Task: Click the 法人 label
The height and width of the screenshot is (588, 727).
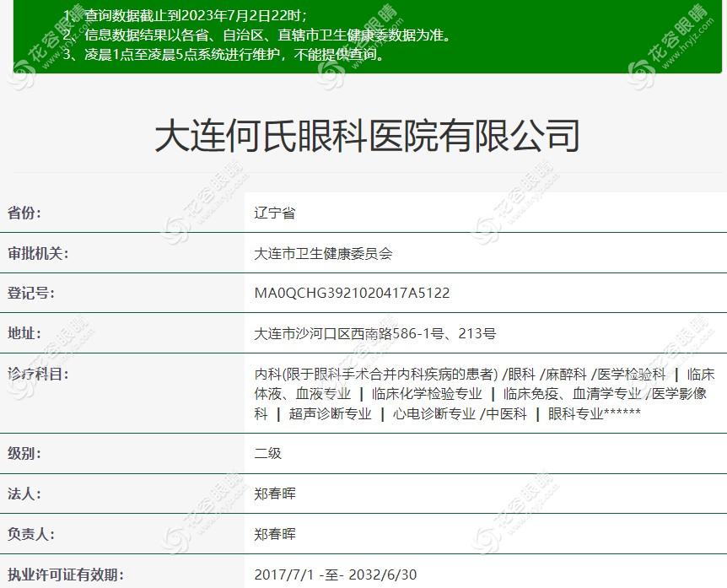Action: (x=24, y=494)
